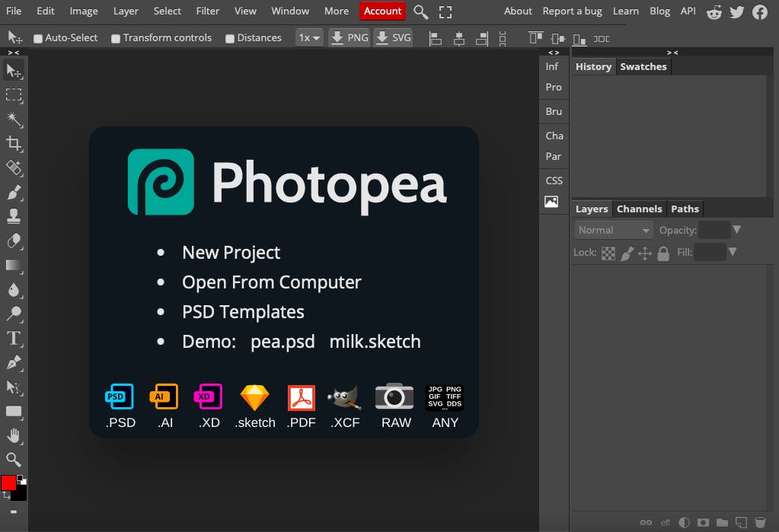Choose the Zoom tool

tap(14, 460)
